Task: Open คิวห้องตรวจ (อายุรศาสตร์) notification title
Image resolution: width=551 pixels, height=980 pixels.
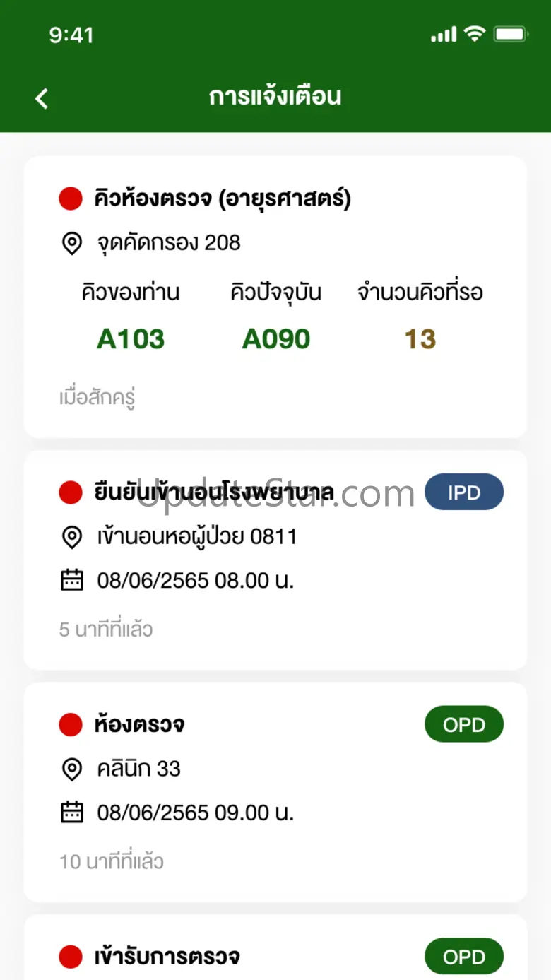Action: click(x=223, y=199)
